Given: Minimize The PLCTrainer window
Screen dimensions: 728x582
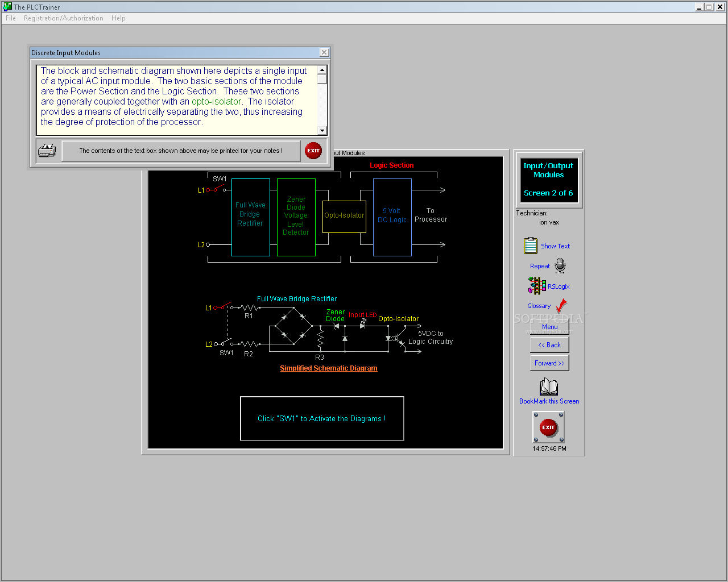Looking at the screenshot, I should click(699, 7).
